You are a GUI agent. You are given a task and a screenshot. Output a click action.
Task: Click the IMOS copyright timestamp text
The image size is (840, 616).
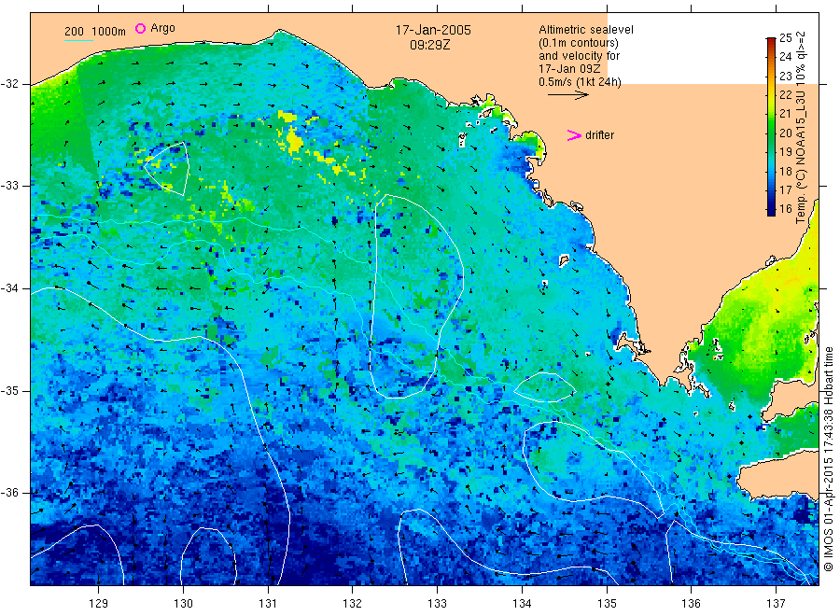pyautogui.click(x=828, y=460)
